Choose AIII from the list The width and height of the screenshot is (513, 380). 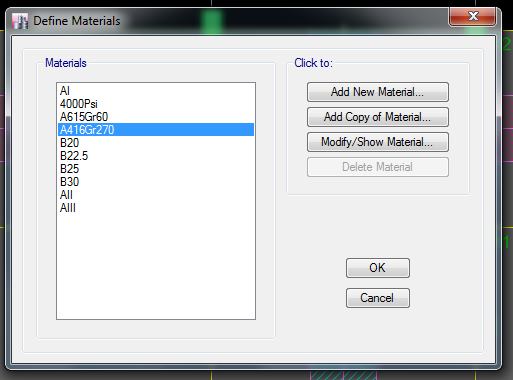(x=156, y=208)
